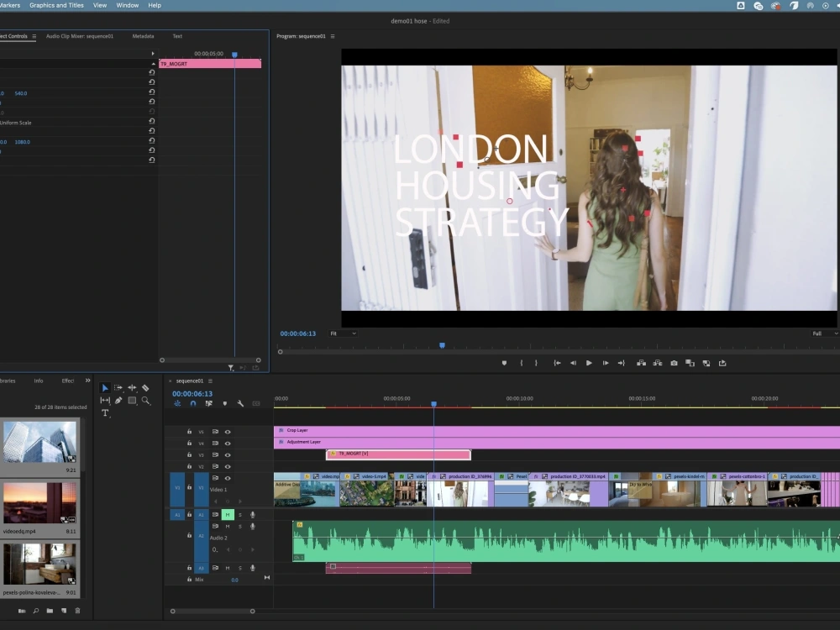Hide track V2 with eye icon
This screenshot has height=630, width=840.
point(228,466)
